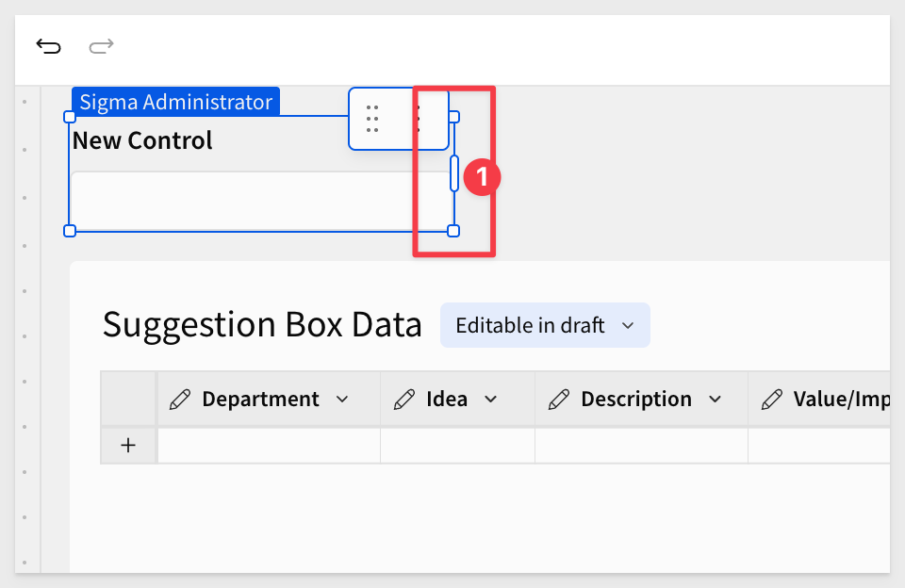Click the right-side resize handle of control

tap(454, 173)
